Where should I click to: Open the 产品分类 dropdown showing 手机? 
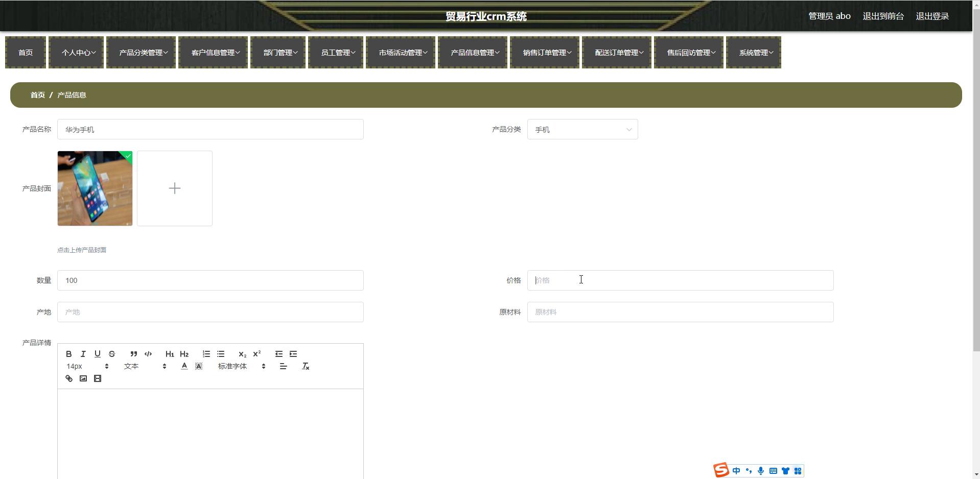pos(582,130)
